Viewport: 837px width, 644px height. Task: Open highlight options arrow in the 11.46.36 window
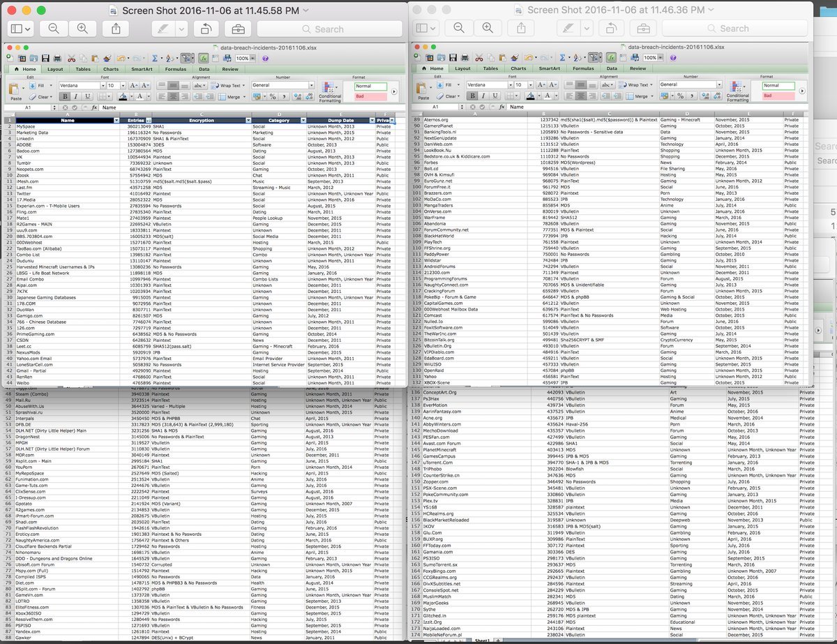click(x=587, y=28)
